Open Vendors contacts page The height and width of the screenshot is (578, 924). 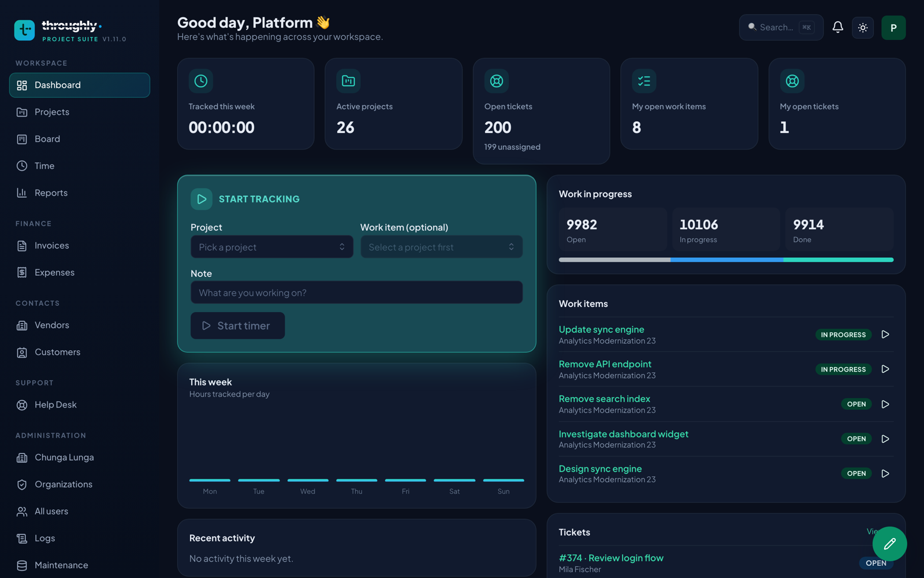point(80,325)
